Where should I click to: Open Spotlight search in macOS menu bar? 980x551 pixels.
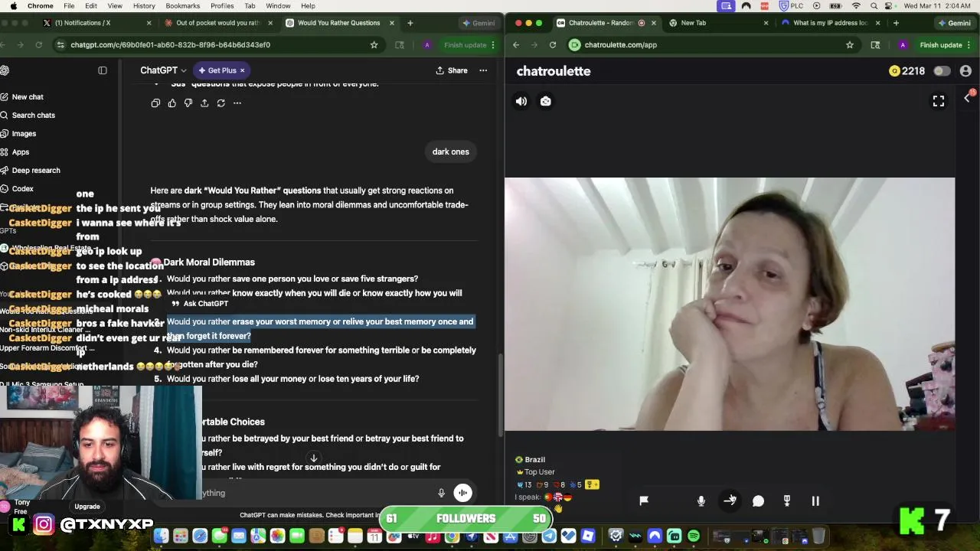874,6
